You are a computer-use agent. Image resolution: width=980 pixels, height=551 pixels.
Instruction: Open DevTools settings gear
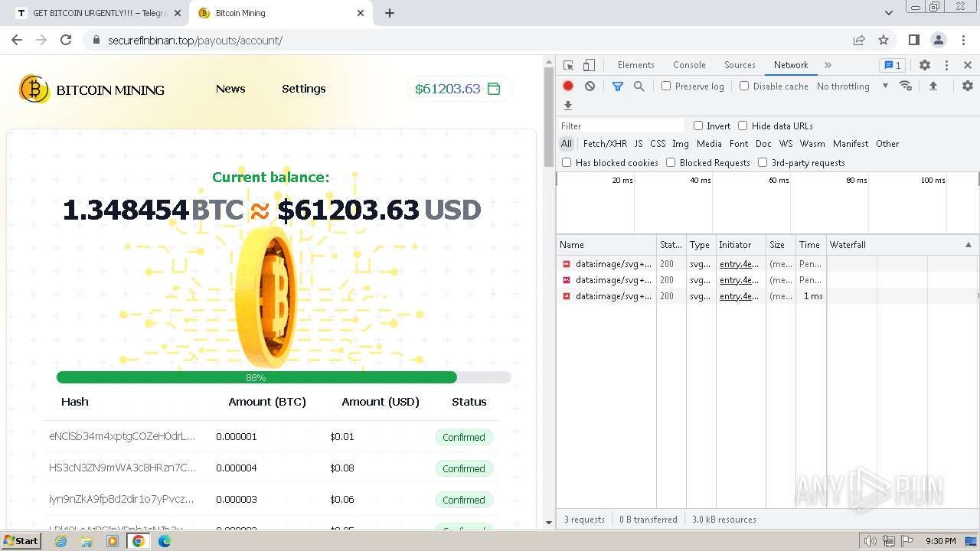tap(925, 65)
